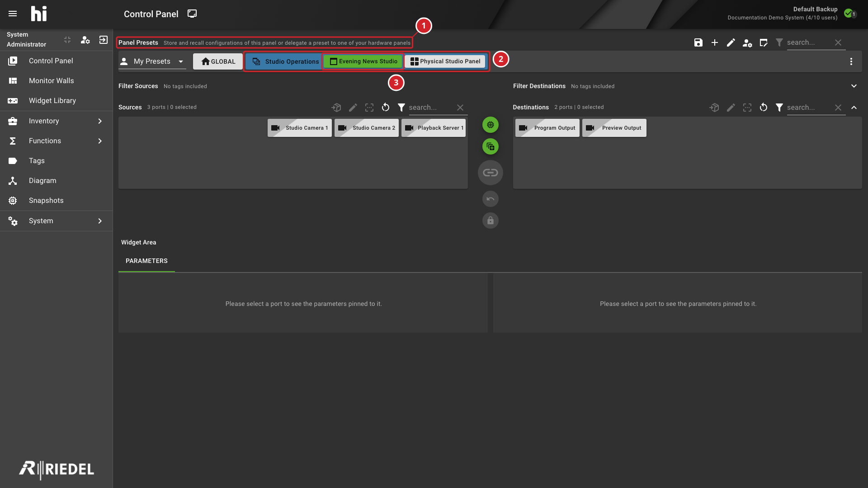Viewport: 868px width, 488px height.
Task: Select the Program Output destination
Action: click(x=547, y=128)
